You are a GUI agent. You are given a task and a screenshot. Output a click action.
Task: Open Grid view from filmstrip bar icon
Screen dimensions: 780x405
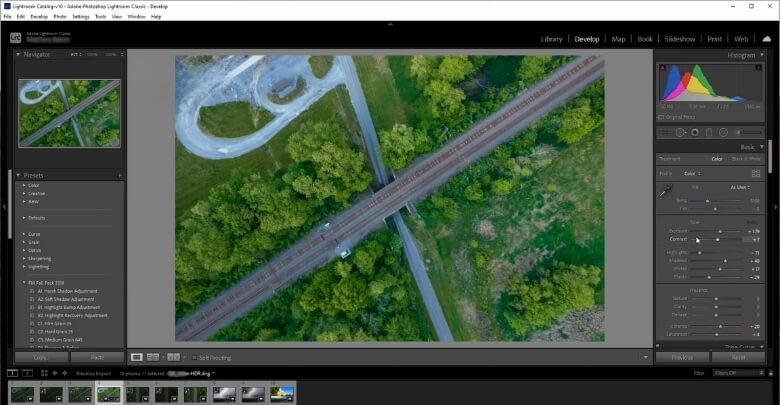tap(44, 373)
